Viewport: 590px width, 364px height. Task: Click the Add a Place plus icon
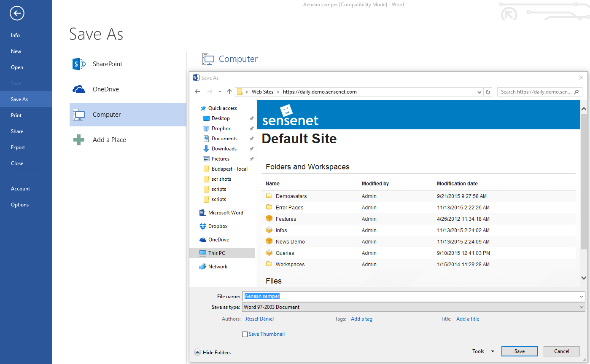click(x=79, y=140)
